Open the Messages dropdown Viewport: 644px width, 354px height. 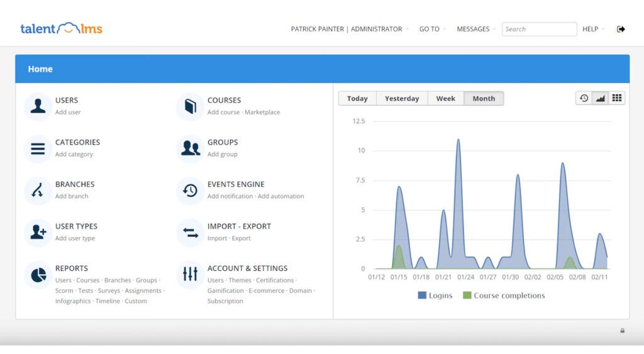476,29
